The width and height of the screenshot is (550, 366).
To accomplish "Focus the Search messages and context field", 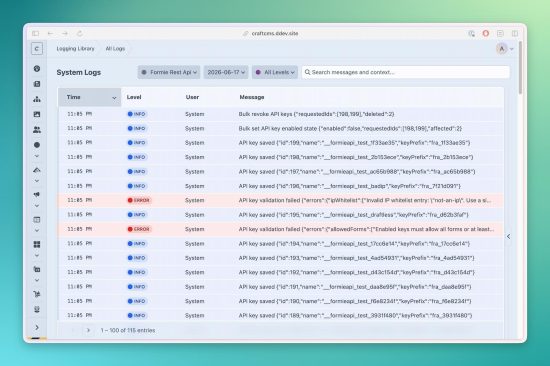I will [x=405, y=72].
